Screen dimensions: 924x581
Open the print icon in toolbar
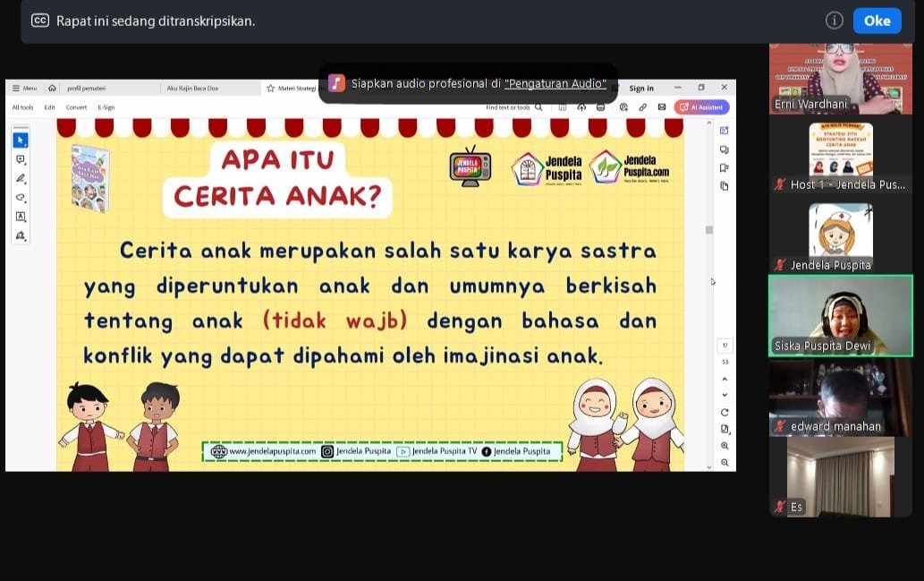coord(600,107)
